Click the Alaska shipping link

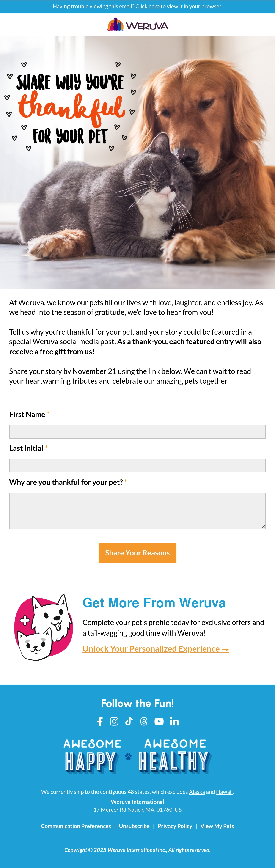click(197, 792)
